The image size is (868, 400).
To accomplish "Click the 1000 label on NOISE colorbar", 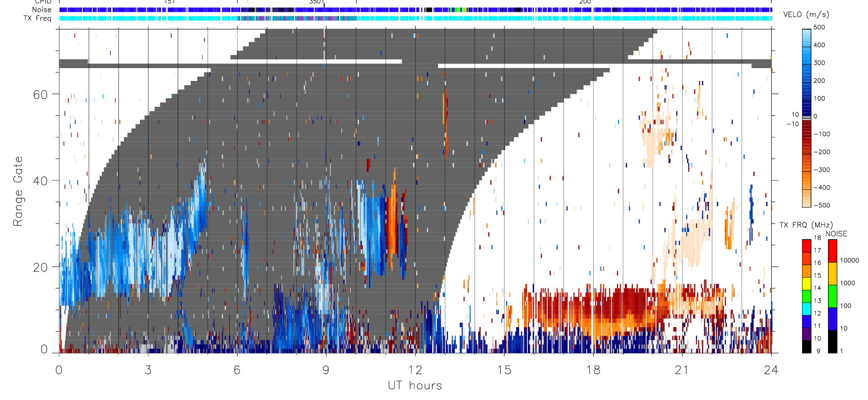I will 848,283.
